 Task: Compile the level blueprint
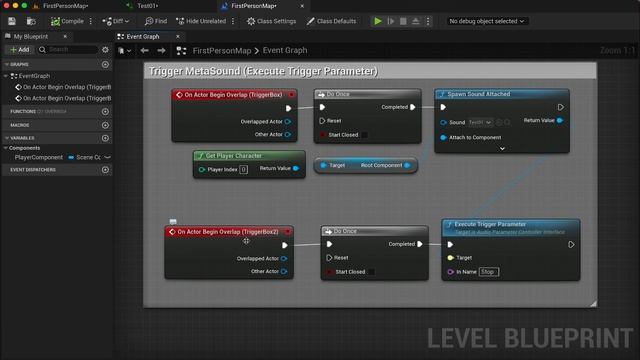(x=67, y=21)
